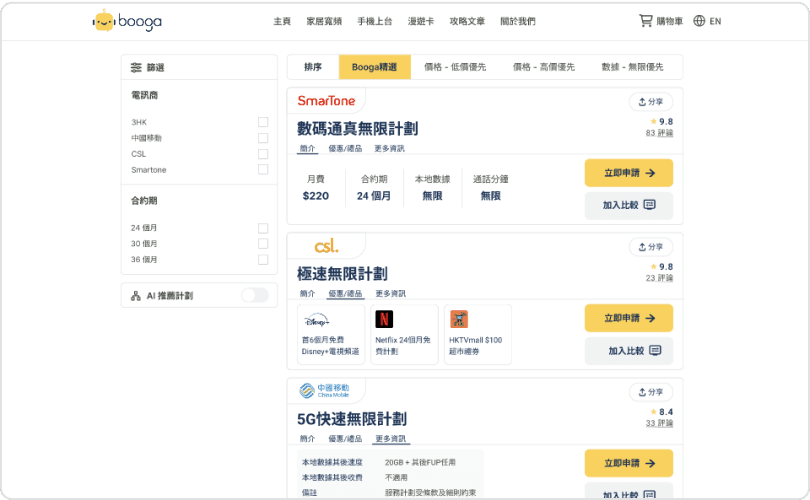Click the China Mobile logo

click(x=324, y=390)
